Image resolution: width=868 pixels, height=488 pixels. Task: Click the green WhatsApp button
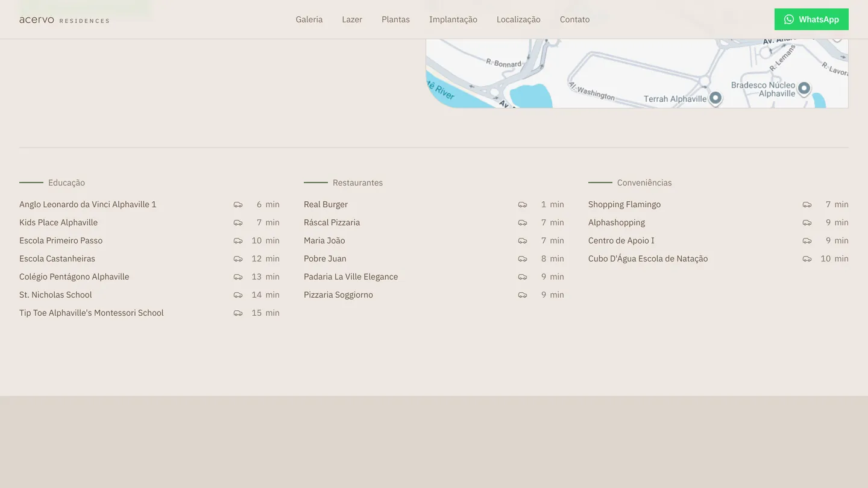pyautogui.click(x=811, y=19)
